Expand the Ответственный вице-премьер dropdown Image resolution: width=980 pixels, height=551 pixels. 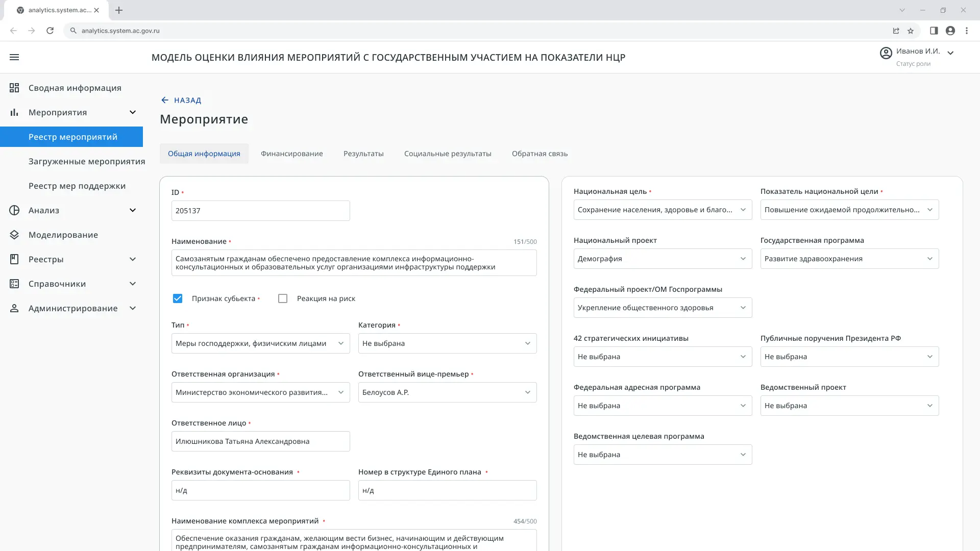[447, 392]
